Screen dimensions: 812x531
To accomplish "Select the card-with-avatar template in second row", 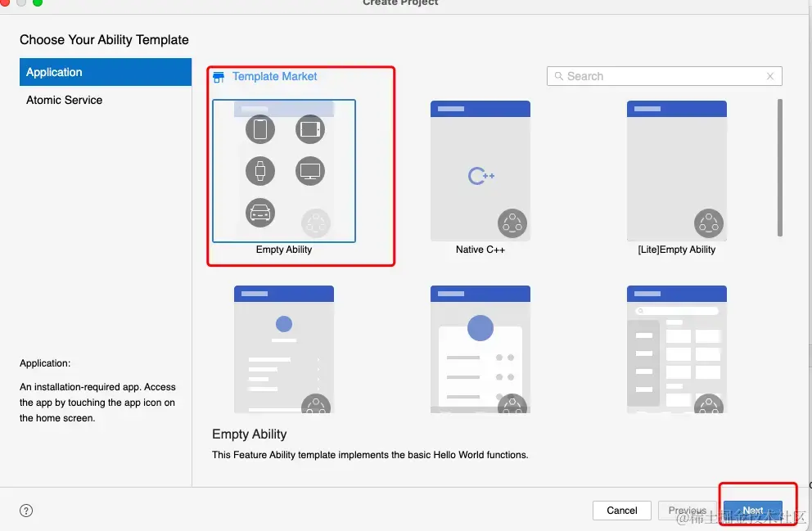I will (480, 349).
